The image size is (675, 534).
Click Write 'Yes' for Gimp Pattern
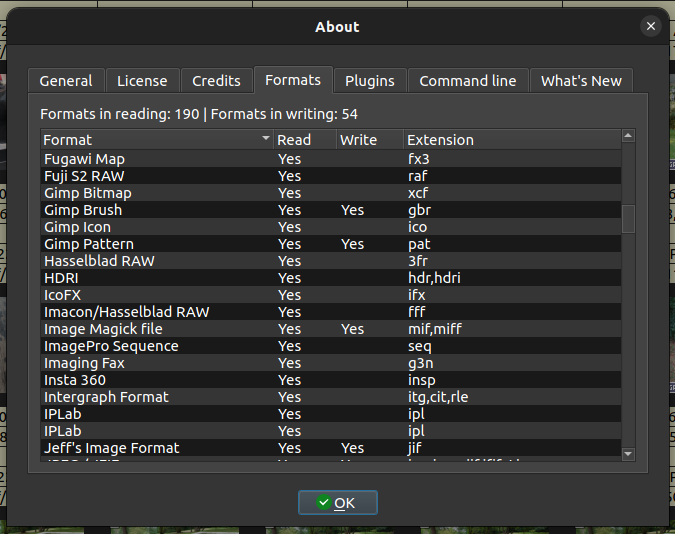click(x=352, y=244)
